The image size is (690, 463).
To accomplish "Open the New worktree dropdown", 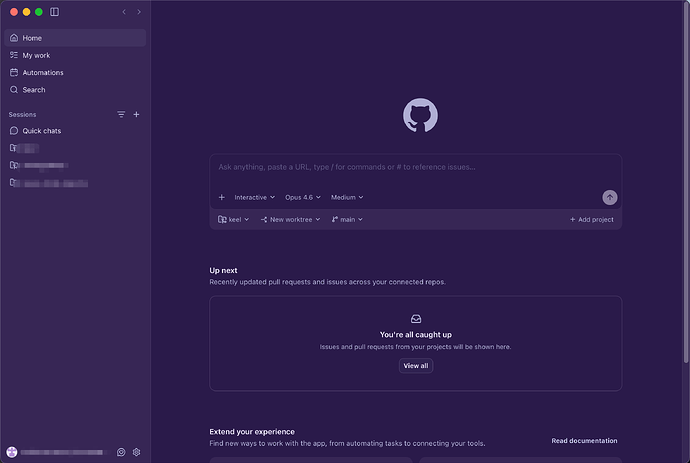I will pos(290,219).
